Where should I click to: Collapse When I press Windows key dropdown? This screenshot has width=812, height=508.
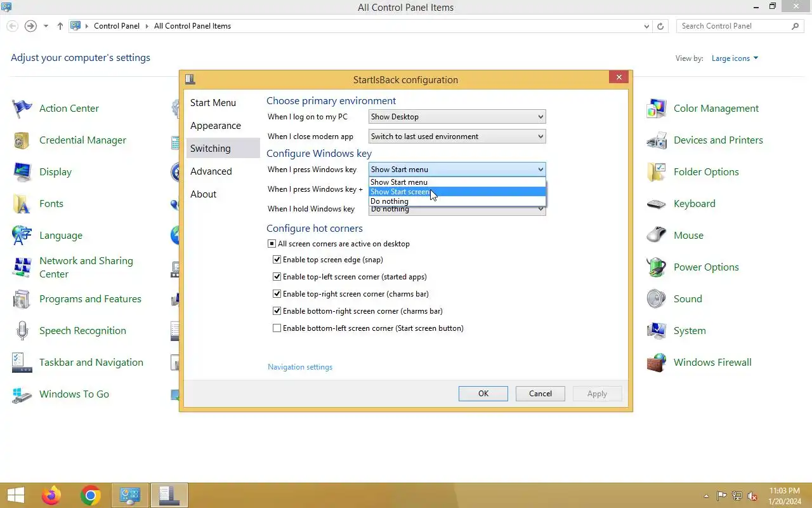[457, 170]
